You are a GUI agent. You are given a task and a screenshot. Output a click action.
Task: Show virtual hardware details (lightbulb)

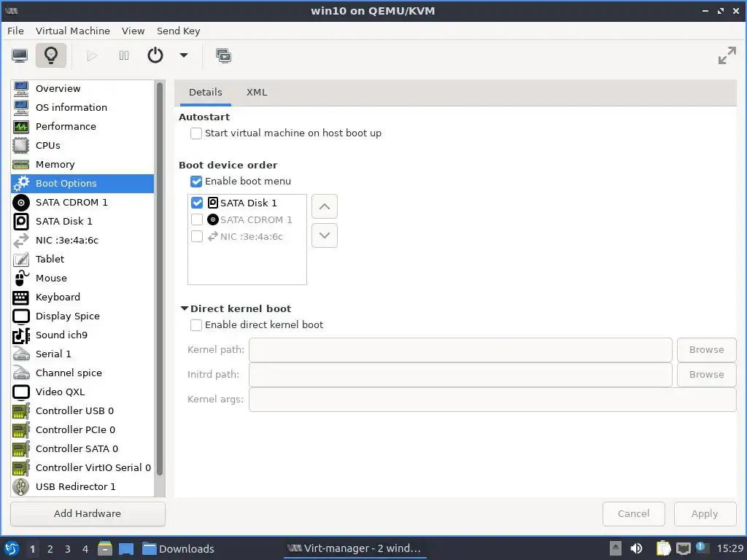[x=51, y=55]
